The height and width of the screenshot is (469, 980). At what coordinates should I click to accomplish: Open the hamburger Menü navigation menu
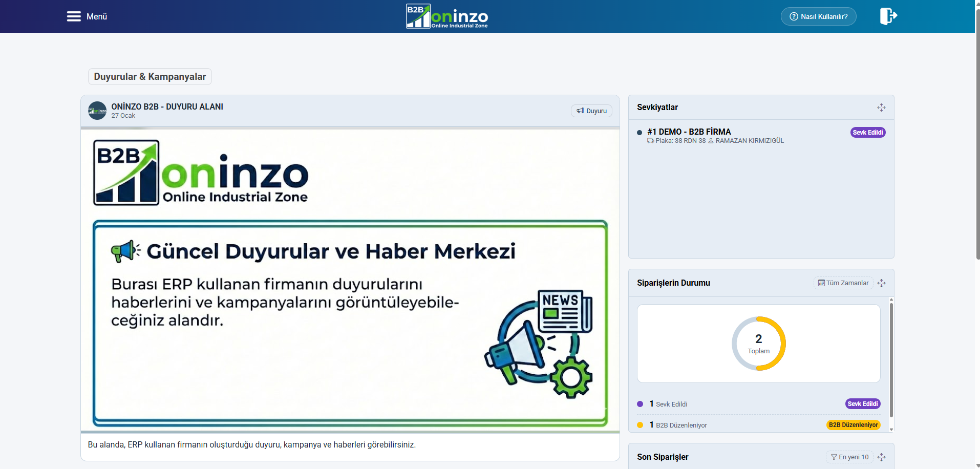pyautogui.click(x=73, y=16)
